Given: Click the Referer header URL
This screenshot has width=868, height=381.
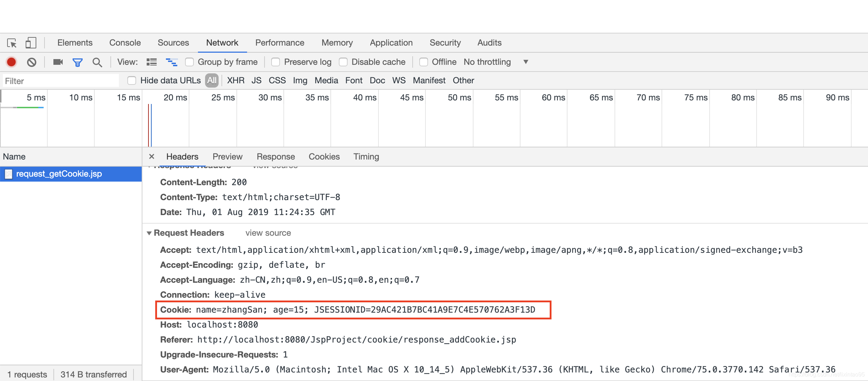Looking at the screenshot, I should click(x=357, y=340).
